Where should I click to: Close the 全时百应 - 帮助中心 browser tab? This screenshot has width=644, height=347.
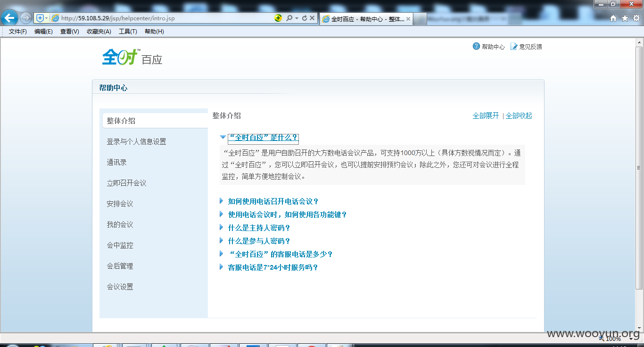[x=408, y=19]
